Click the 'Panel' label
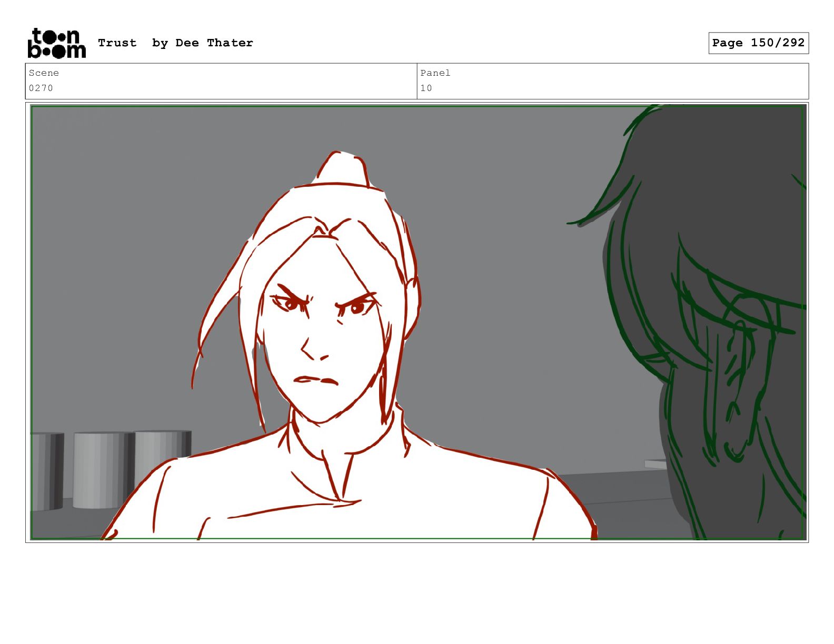834x644 pixels. (x=435, y=73)
